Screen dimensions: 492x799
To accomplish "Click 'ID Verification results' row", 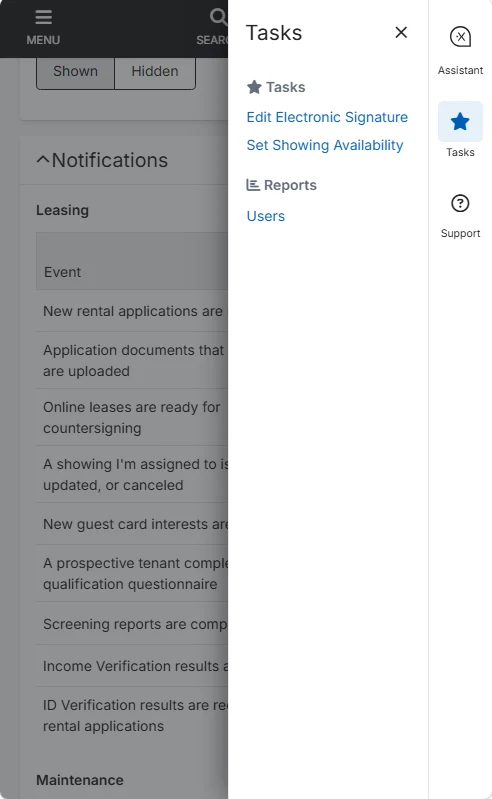I will [x=132, y=715].
